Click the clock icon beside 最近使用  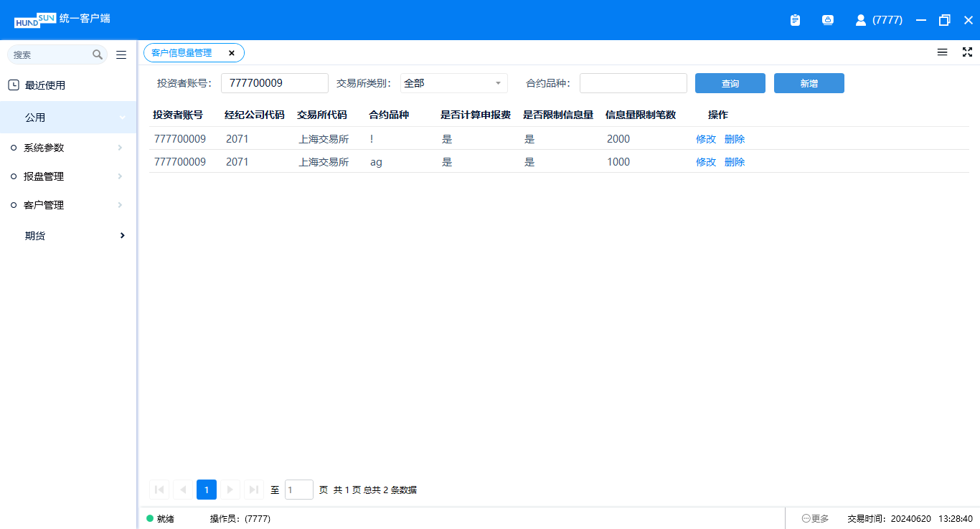point(14,85)
